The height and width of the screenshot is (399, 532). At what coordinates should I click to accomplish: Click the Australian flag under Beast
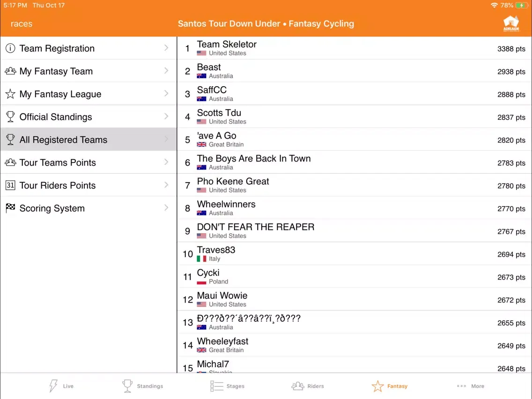pos(201,76)
